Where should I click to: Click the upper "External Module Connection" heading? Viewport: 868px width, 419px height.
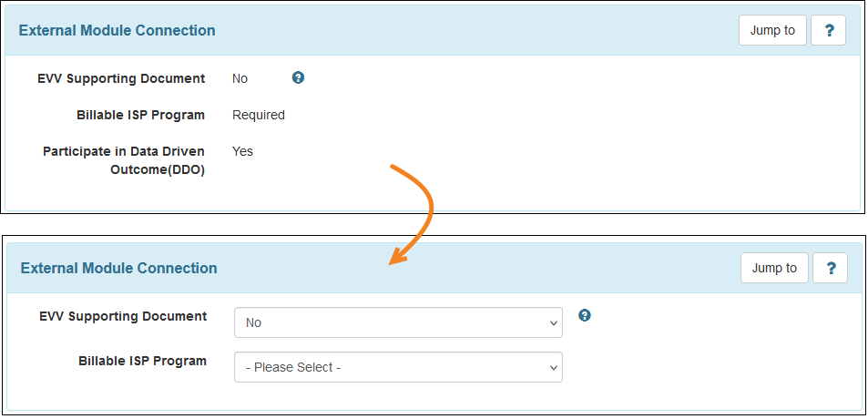tap(117, 30)
